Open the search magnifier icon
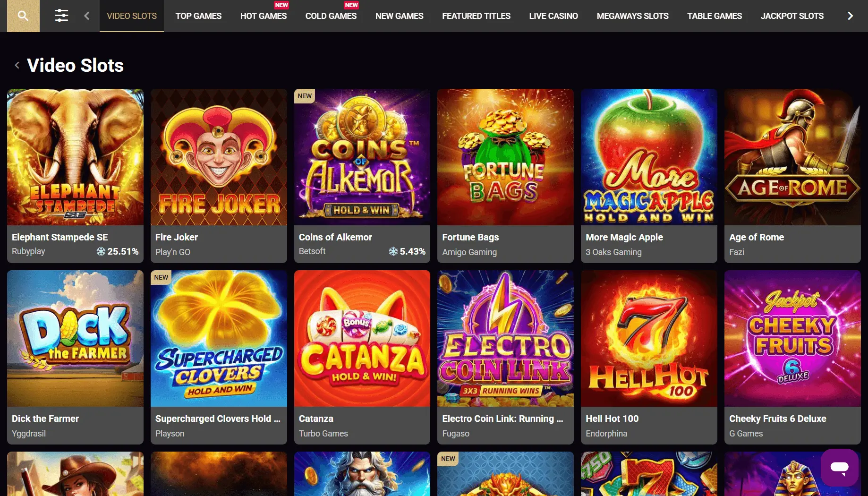The width and height of the screenshot is (868, 496). click(23, 16)
